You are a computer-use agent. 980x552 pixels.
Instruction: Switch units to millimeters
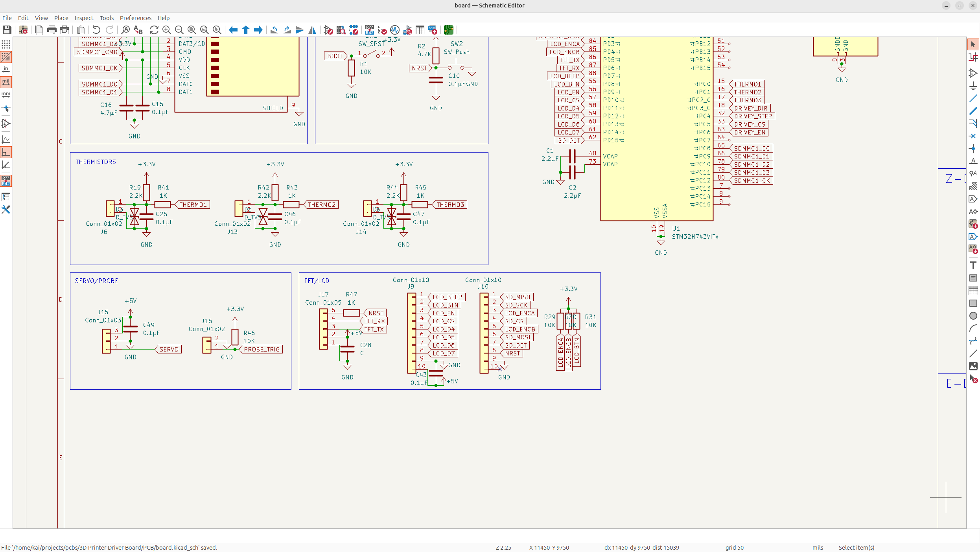(x=6, y=95)
